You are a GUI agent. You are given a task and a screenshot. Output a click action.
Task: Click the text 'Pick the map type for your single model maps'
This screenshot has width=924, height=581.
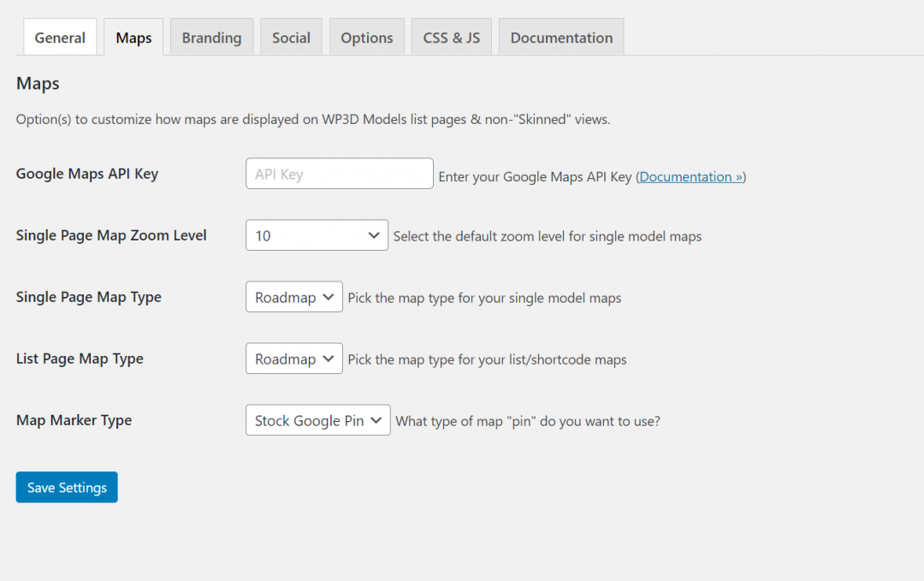point(484,298)
